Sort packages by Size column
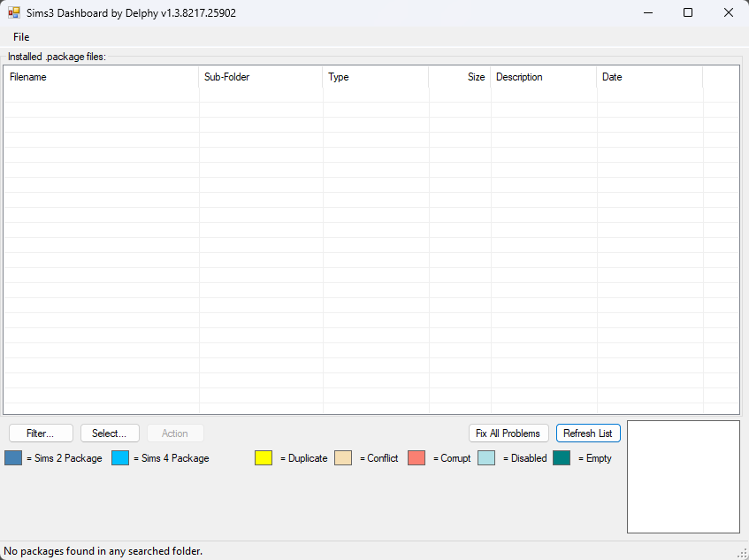 pos(460,77)
